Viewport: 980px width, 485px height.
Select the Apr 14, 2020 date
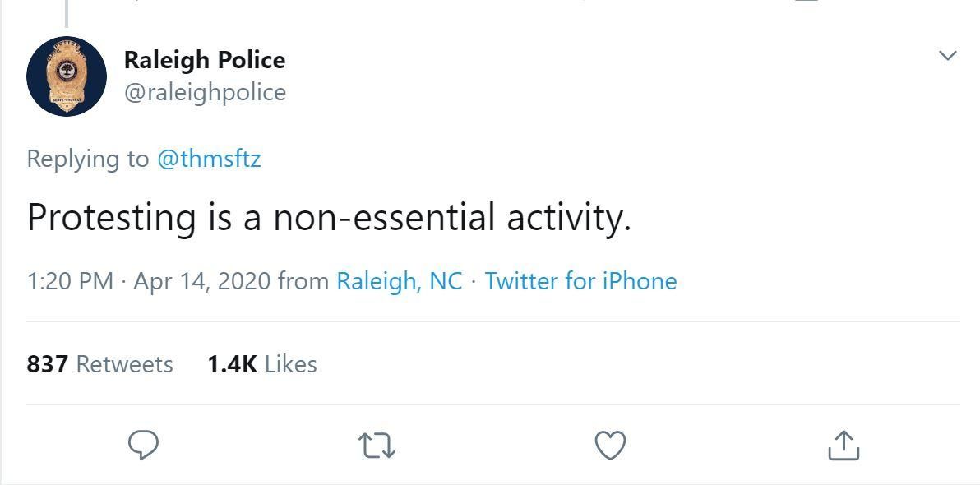point(201,281)
